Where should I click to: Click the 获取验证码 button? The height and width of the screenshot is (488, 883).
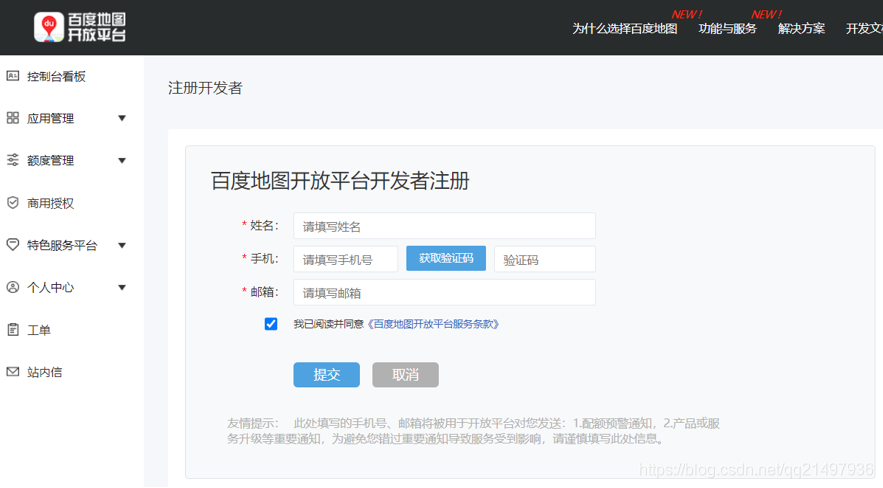tap(446, 258)
